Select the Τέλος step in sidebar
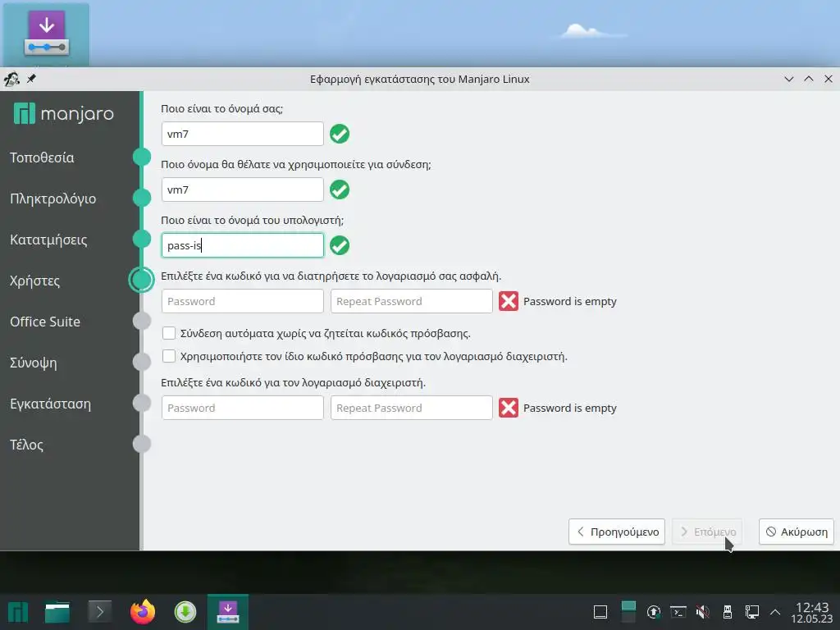This screenshot has width=840, height=630. coord(26,445)
